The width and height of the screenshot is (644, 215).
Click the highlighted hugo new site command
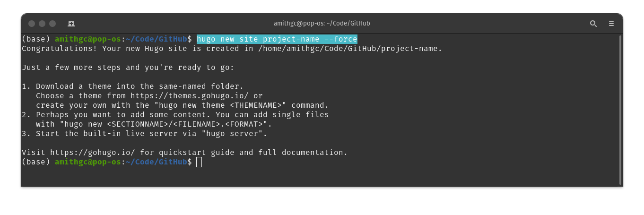tap(277, 39)
